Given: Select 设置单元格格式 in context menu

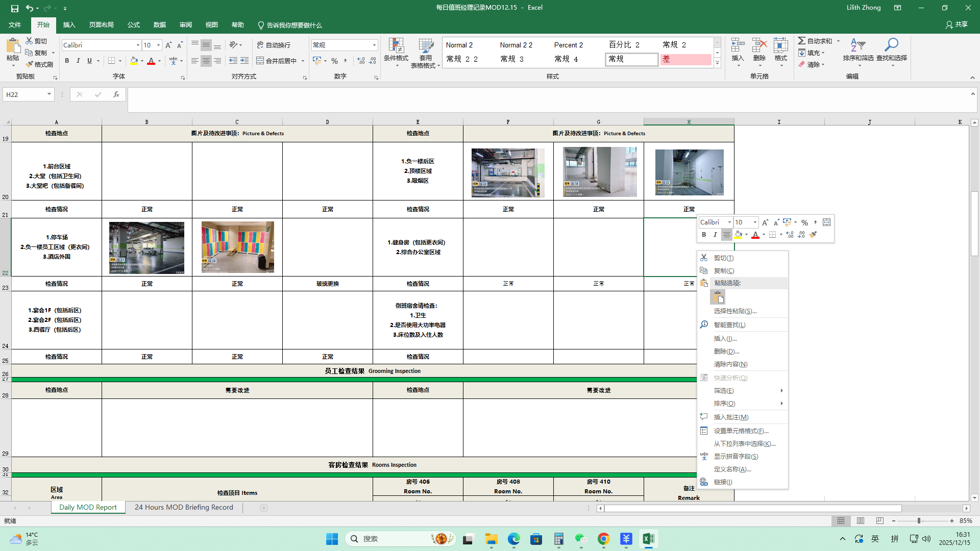Looking at the screenshot, I should click(741, 431).
